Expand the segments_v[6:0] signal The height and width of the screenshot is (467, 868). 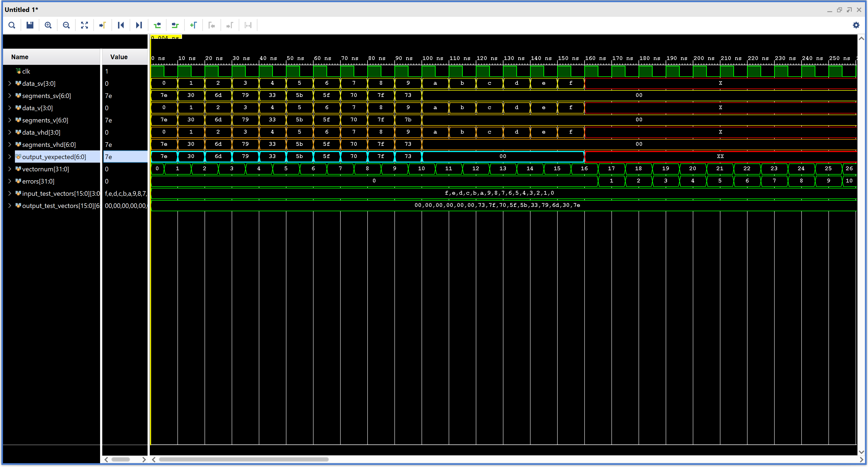point(10,120)
